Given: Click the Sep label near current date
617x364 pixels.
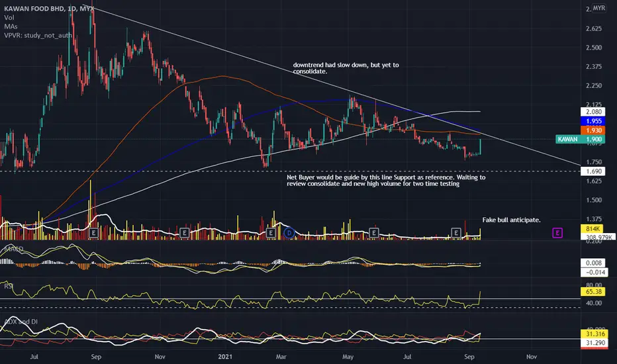Looking at the screenshot, I should (469, 357).
